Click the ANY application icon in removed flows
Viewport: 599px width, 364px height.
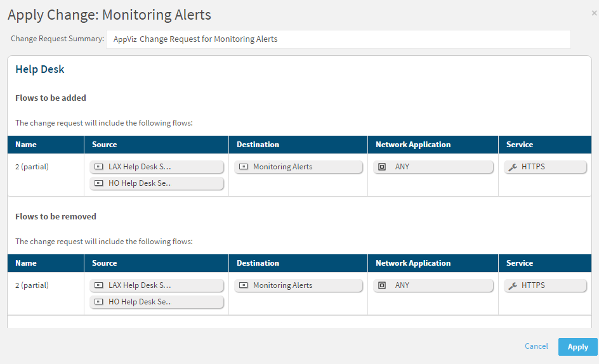click(x=382, y=285)
